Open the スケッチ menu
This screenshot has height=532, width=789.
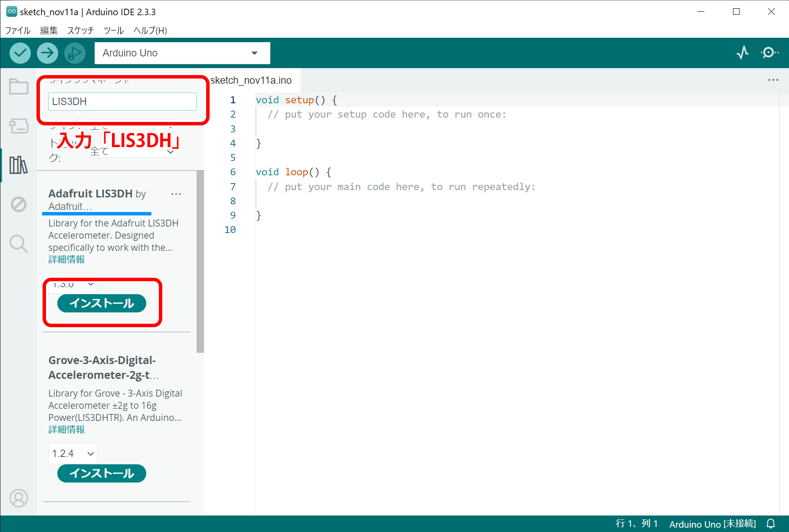(80, 30)
